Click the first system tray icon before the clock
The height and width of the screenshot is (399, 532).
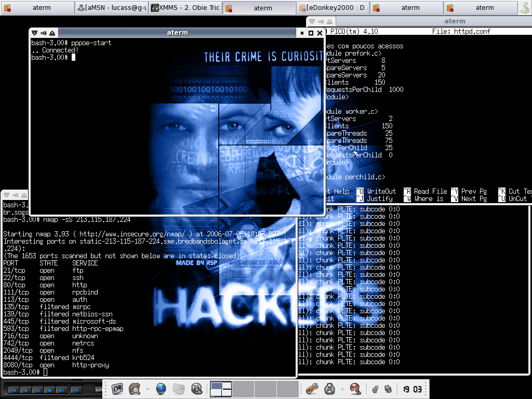coord(376,389)
